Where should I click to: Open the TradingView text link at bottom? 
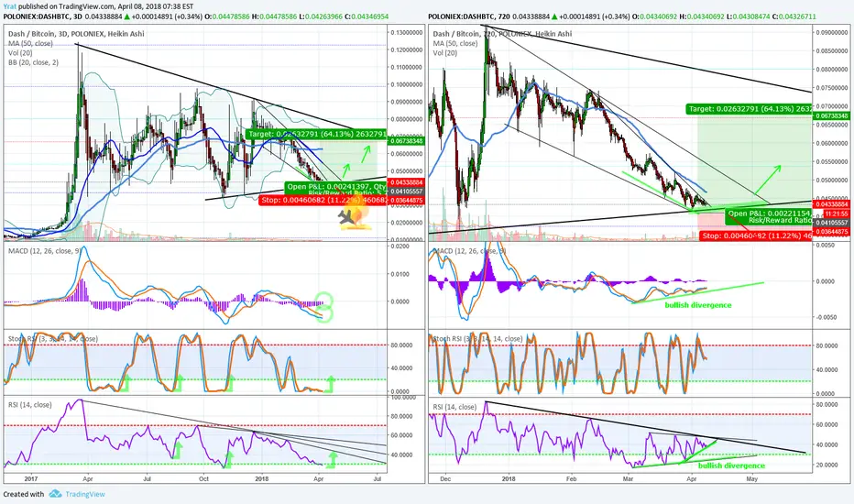(x=85, y=494)
